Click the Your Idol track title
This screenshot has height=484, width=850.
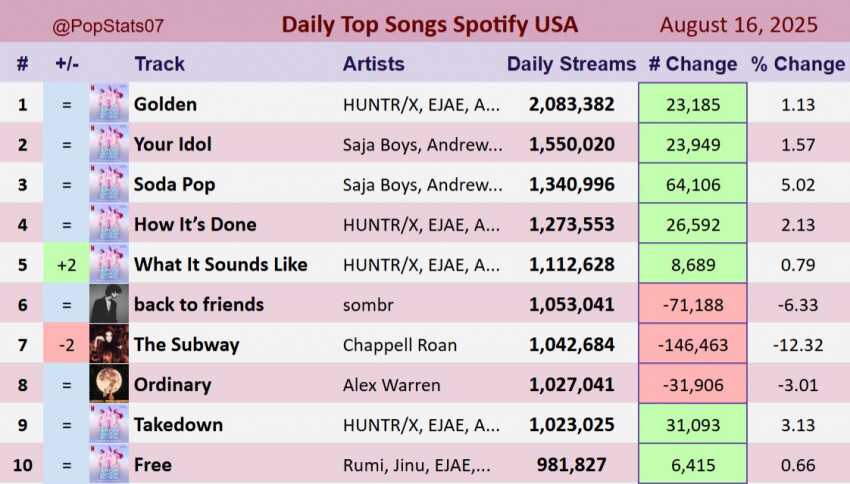point(173,144)
